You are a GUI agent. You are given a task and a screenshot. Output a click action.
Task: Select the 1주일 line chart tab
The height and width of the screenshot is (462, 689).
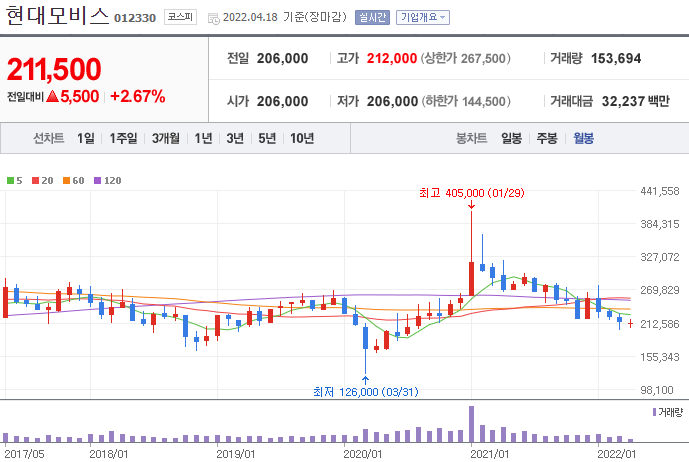coord(123,138)
